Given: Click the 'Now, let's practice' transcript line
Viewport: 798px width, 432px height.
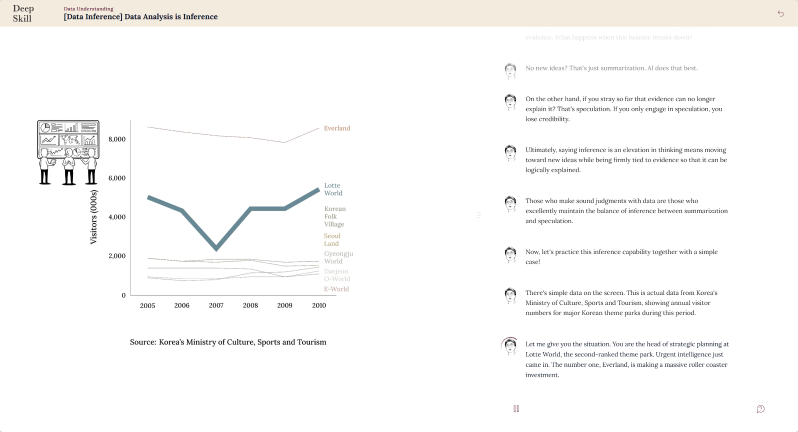Looking at the screenshot, I should pos(621,256).
